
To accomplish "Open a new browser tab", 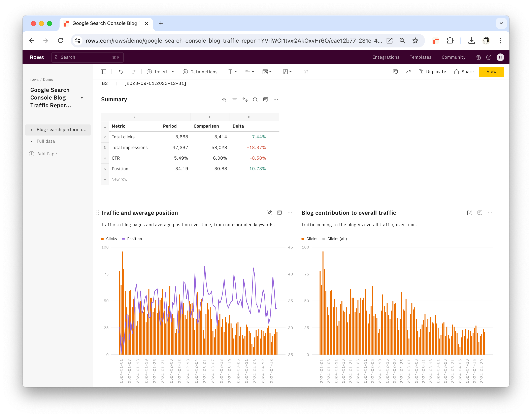I will tap(161, 24).
